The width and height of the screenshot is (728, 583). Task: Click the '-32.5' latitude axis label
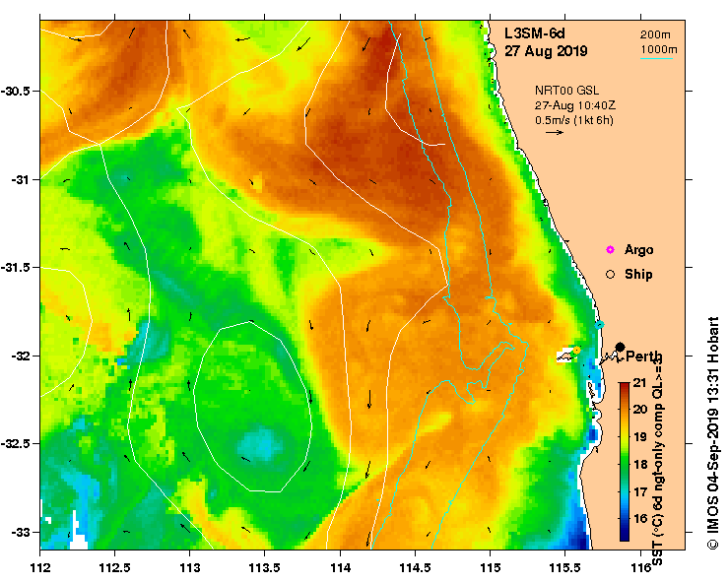pos(16,444)
